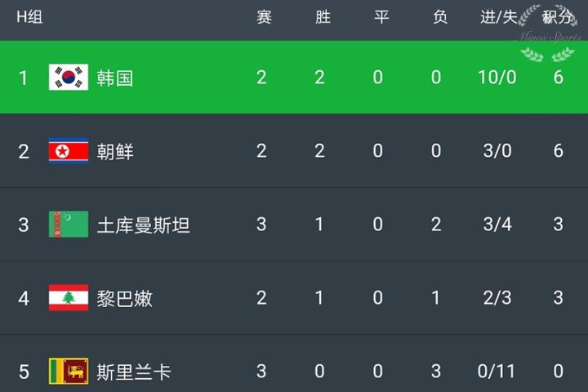Screen dimensions: 588x392
Task: Click the rank number 1 cell
Action: [24, 78]
